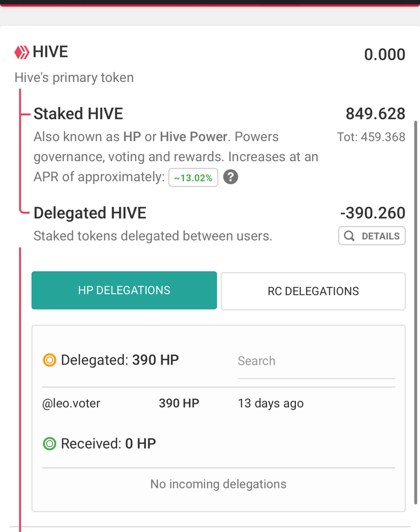420x532 pixels.
Task: Open Delegated HIVE details
Action: coord(372,236)
